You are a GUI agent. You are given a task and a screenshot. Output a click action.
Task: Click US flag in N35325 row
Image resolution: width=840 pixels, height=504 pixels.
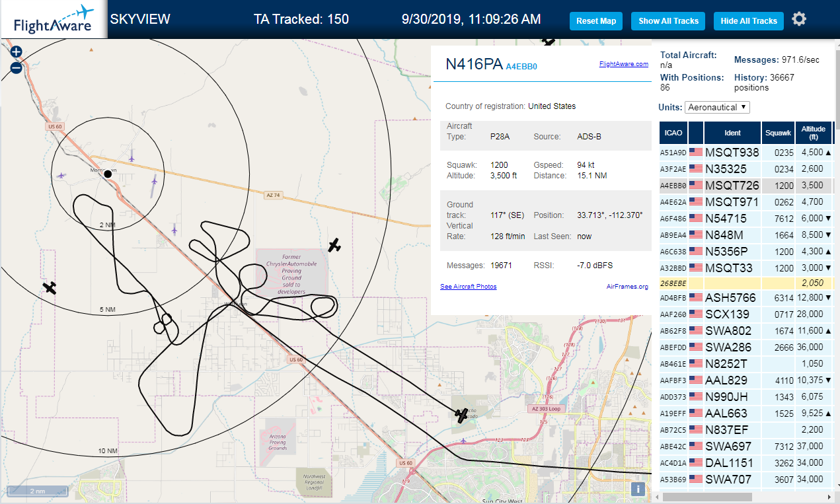pyautogui.click(x=696, y=168)
